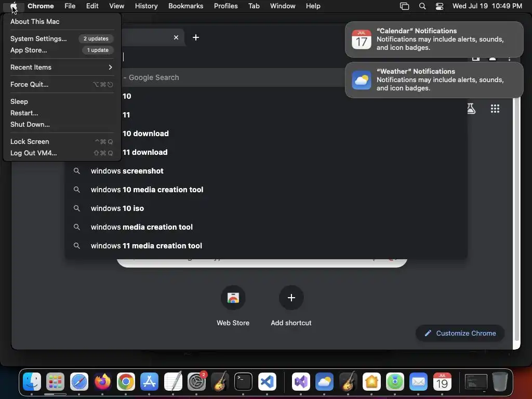Image resolution: width=532 pixels, height=399 pixels.
Task: Open the Google apps grid icon
Action: [x=495, y=109]
